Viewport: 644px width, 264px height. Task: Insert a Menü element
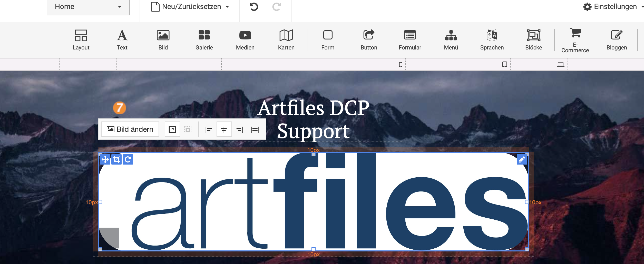click(x=451, y=40)
